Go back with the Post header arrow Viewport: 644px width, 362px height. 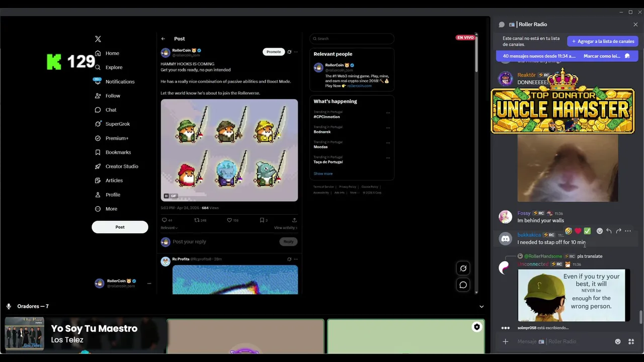[x=163, y=39]
